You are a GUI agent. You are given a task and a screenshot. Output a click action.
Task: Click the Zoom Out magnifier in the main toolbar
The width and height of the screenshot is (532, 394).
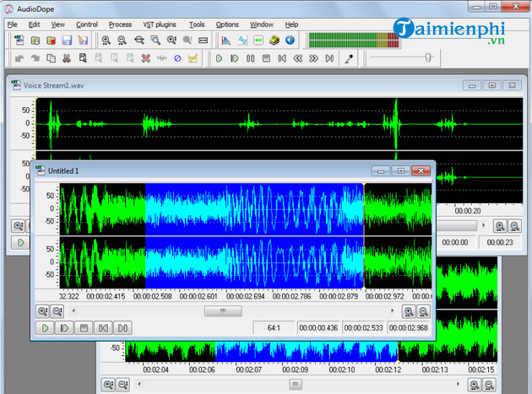pos(122,40)
